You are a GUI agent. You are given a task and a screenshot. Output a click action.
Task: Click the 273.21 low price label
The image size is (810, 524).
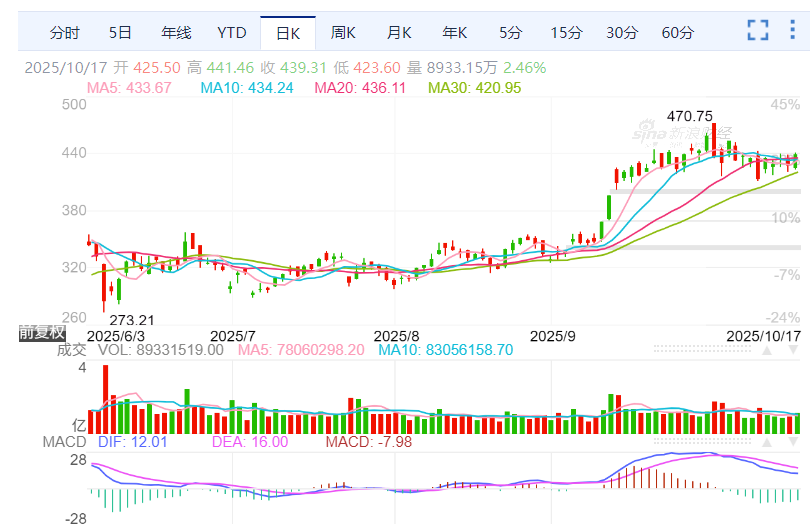click(x=132, y=320)
